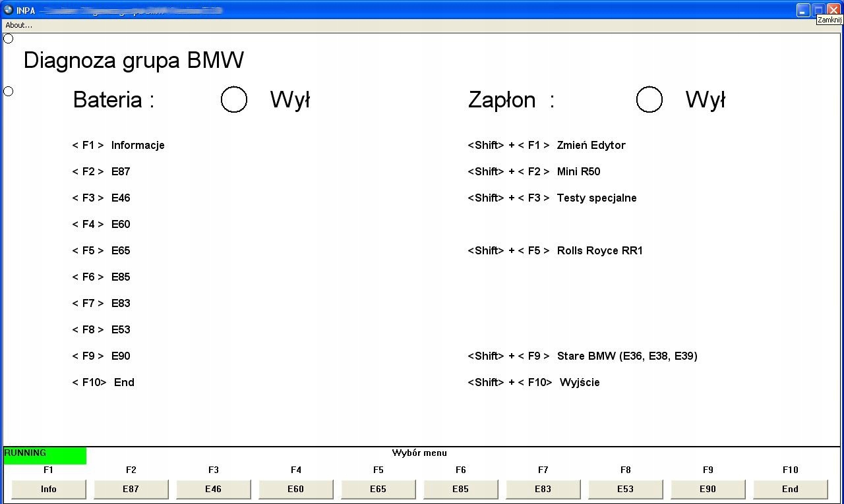Image resolution: width=844 pixels, height=504 pixels.
Task: Select the E87 button at the bottom
Action: (131, 489)
